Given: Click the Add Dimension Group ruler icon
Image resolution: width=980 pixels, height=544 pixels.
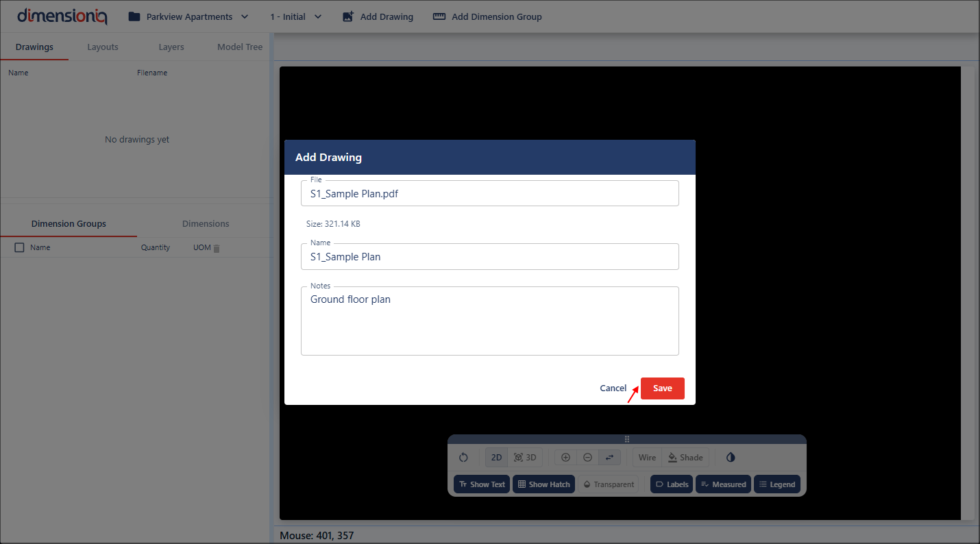Looking at the screenshot, I should 439,16.
